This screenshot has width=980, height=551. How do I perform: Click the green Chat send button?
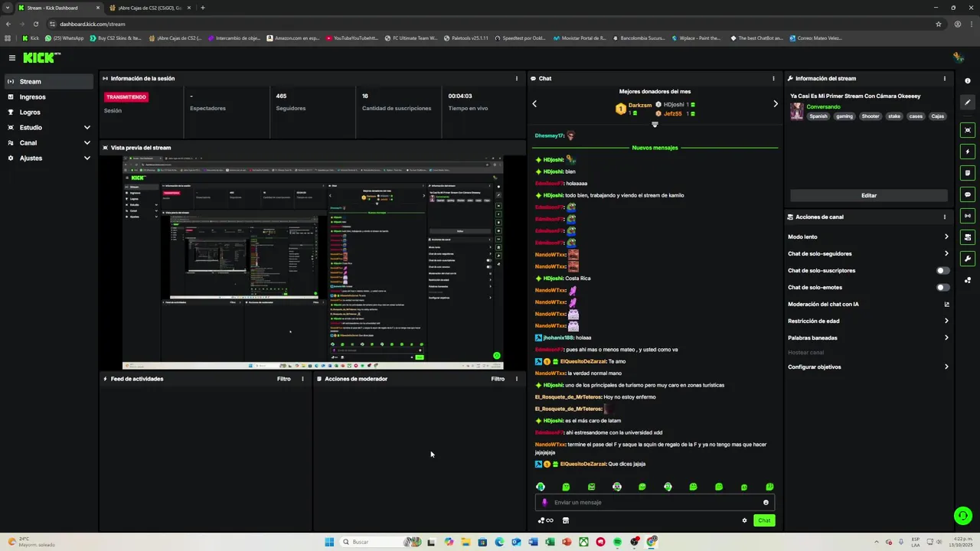tap(764, 520)
